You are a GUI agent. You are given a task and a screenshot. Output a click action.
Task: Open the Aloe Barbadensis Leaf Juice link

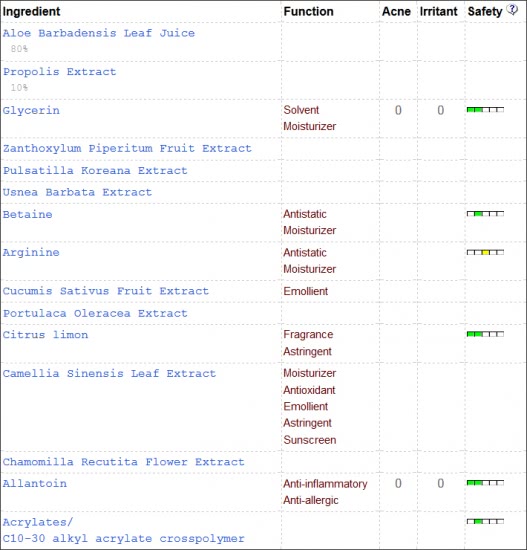99,33
